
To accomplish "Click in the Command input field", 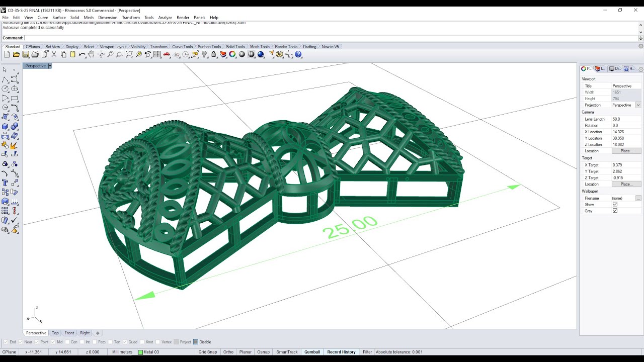I will [x=331, y=38].
